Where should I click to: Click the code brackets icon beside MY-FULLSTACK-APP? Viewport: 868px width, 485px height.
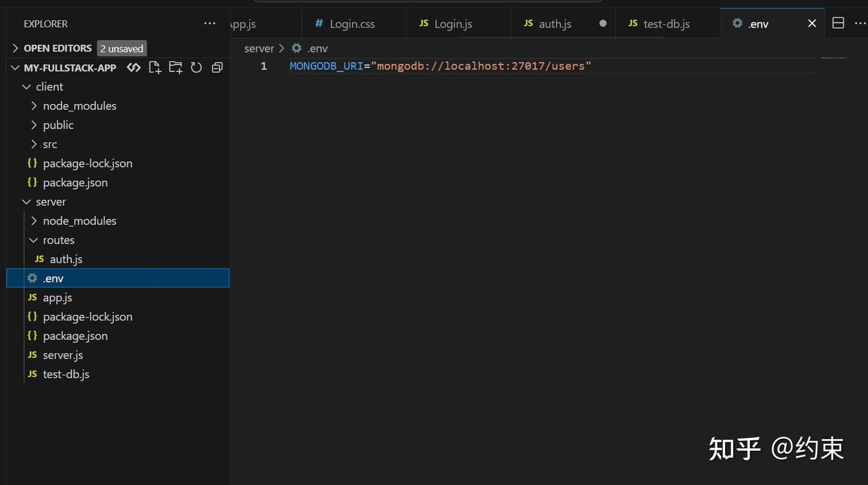click(134, 67)
